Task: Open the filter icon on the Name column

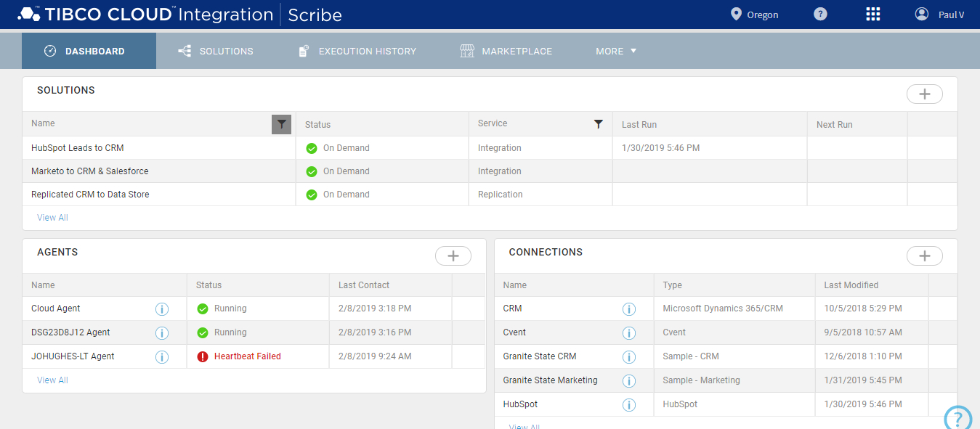Action: (281, 124)
